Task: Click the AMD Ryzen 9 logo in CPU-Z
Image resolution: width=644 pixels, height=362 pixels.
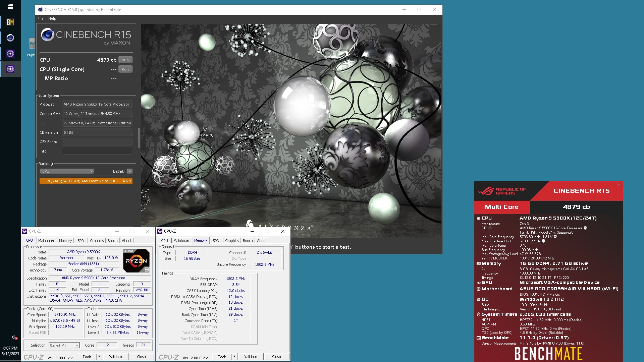Action: tap(136, 260)
